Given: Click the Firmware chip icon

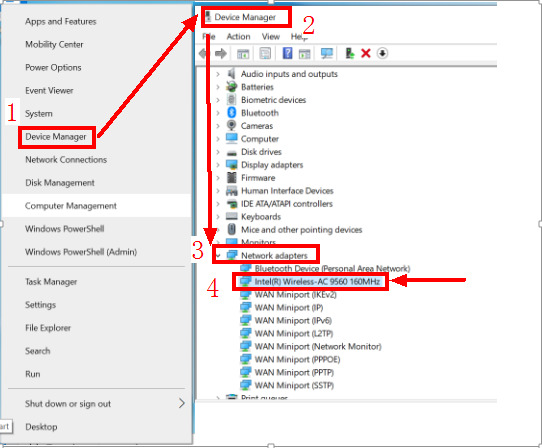Looking at the screenshot, I should point(231,178).
